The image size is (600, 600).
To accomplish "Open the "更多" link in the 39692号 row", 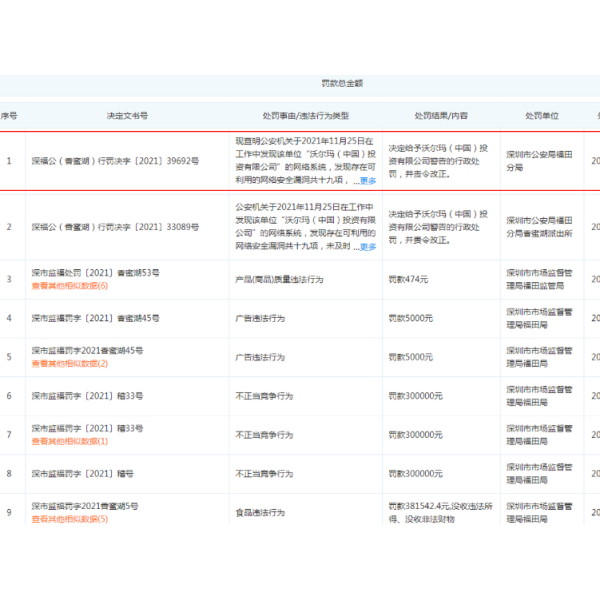I will (x=368, y=181).
